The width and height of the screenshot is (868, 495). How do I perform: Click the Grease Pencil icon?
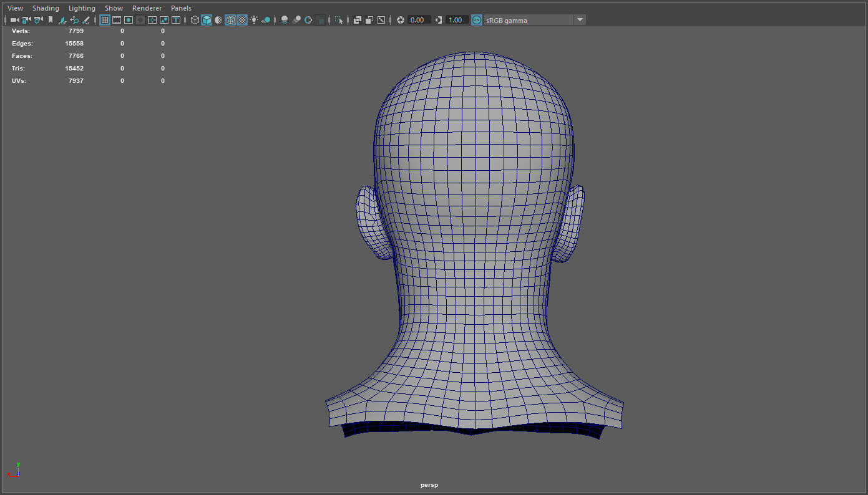(x=85, y=20)
